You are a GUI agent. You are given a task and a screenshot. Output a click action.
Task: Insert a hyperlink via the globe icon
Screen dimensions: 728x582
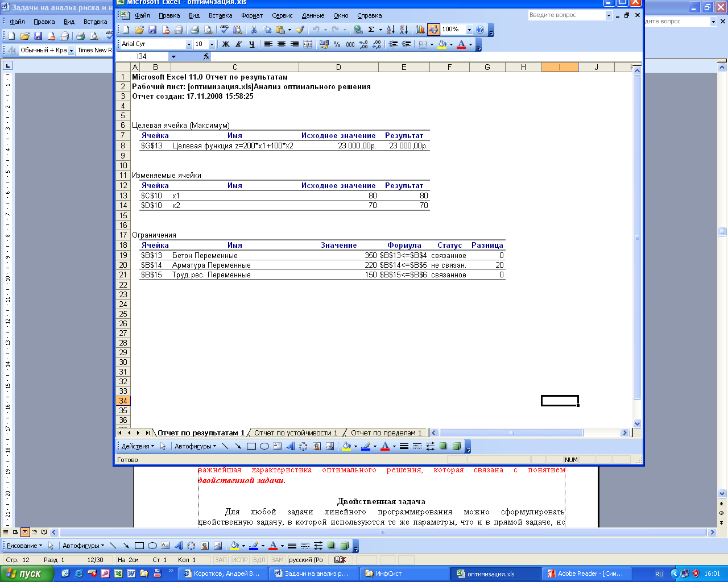[358, 30]
